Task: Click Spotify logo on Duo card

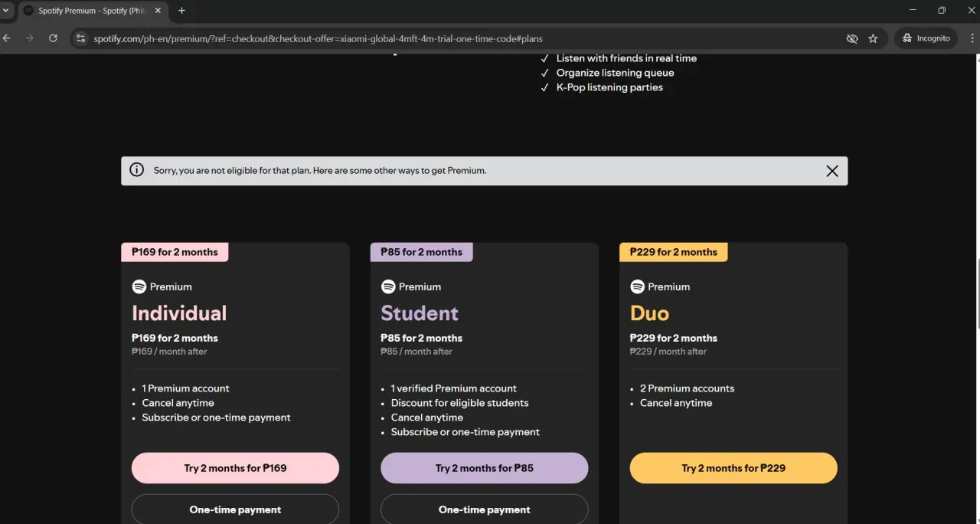Action: coord(637,287)
